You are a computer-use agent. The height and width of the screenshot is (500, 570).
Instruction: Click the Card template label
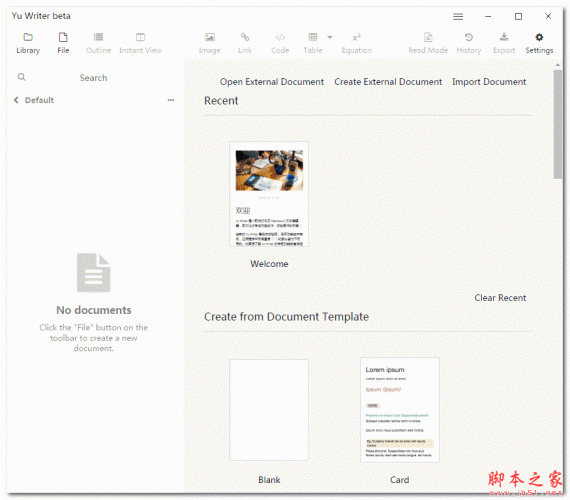[400, 480]
